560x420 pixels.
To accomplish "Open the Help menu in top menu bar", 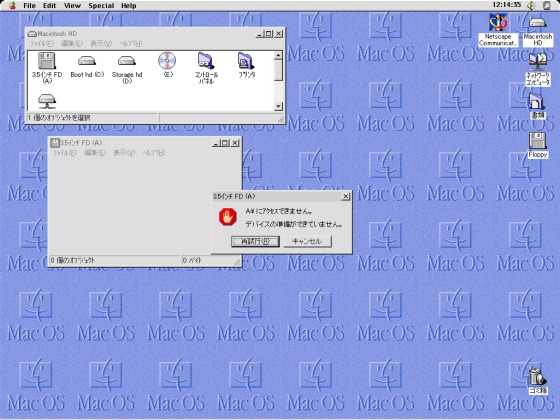I will pos(129,6).
